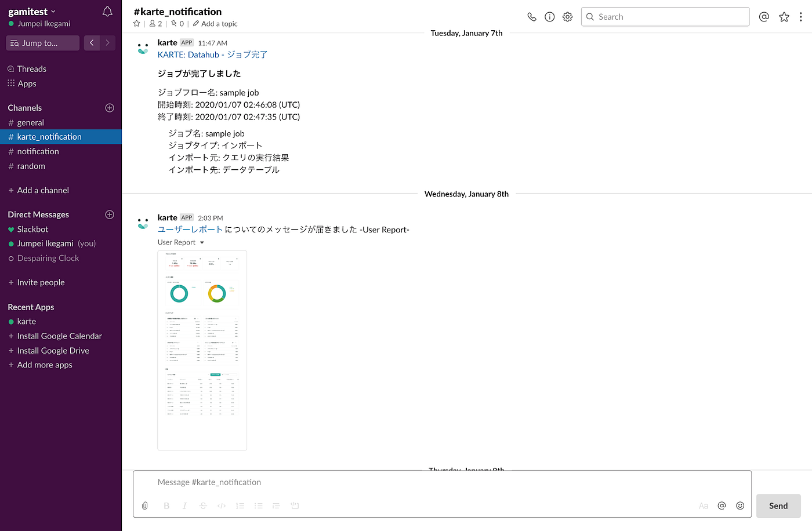
Task: Star the karte_notification channel
Action: pyautogui.click(x=137, y=24)
